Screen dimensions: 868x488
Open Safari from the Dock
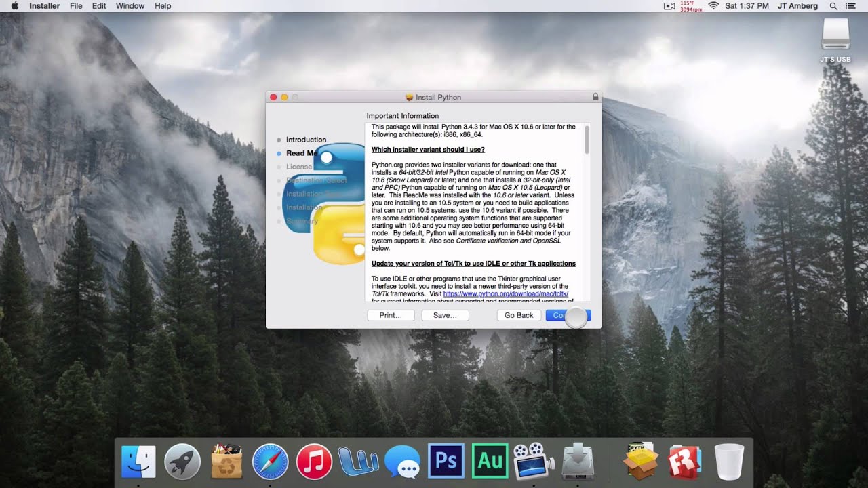271,462
